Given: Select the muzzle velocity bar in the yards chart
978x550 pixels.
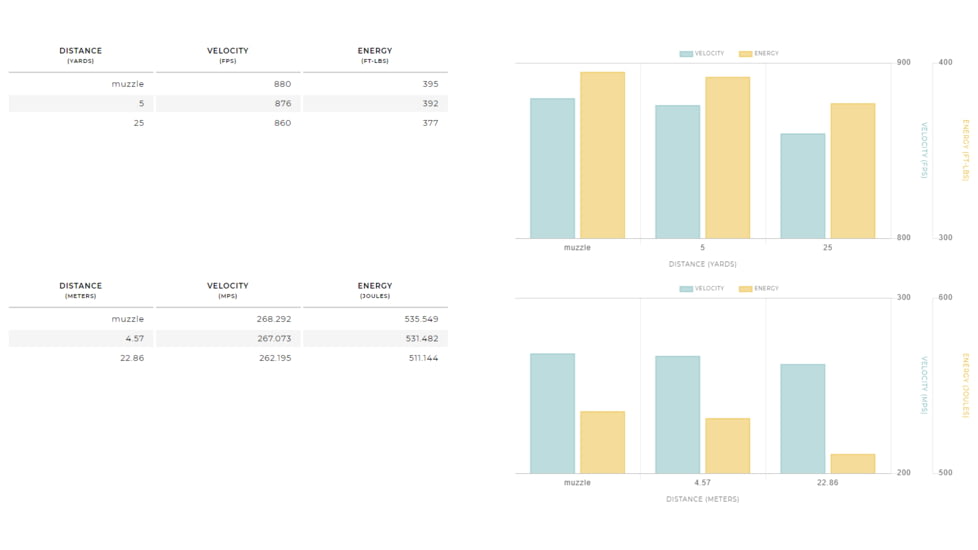Looking at the screenshot, I should pos(552,168).
